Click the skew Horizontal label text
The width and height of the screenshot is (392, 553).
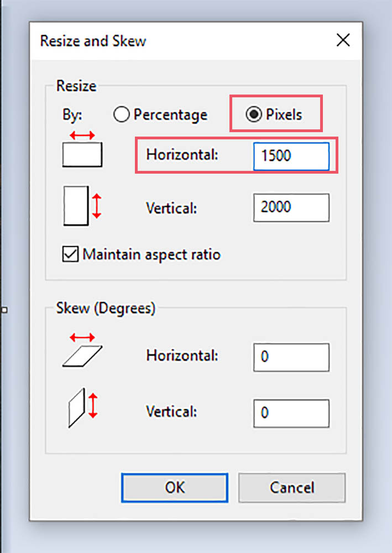click(x=182, y=355)
